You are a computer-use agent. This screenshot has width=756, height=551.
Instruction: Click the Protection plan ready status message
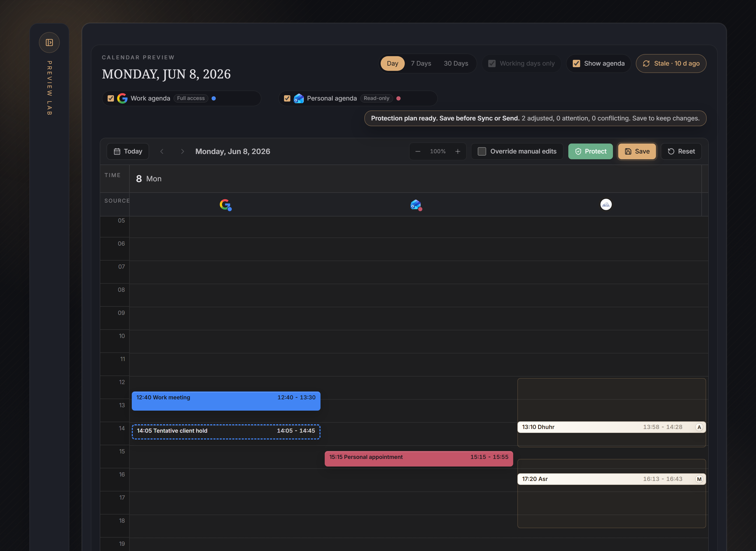(x=535, y=118)
